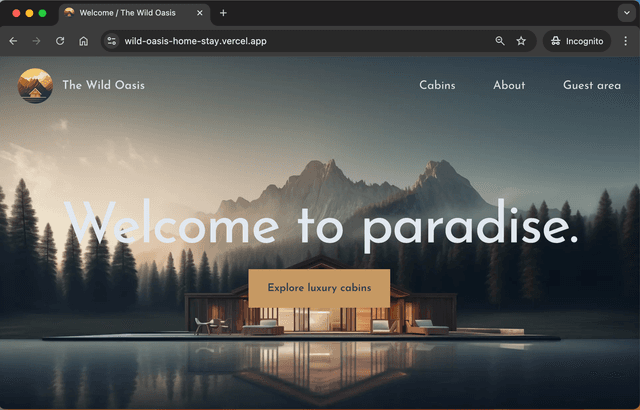
Task: Click the browser back arrow
Action: pos(13,41)
